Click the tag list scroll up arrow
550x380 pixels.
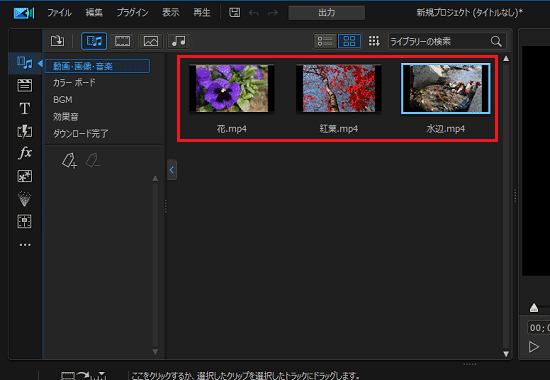tap(155, 179)
